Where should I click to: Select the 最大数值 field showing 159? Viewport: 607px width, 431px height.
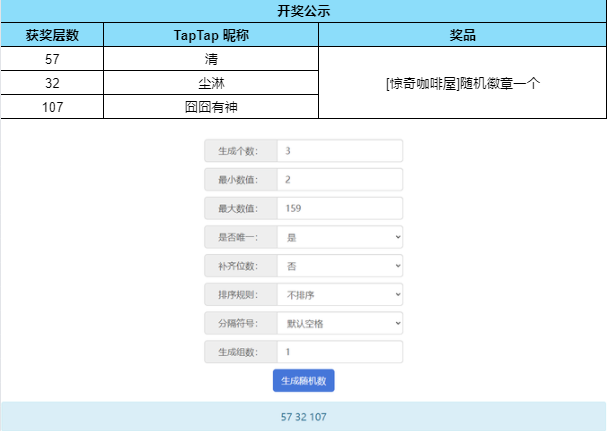(x=340, y=208)
